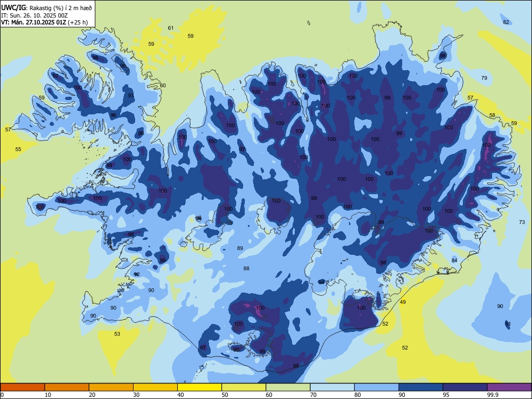Click the '0' legend tick label
Screen dimensions: 532x399
point(2,395)
